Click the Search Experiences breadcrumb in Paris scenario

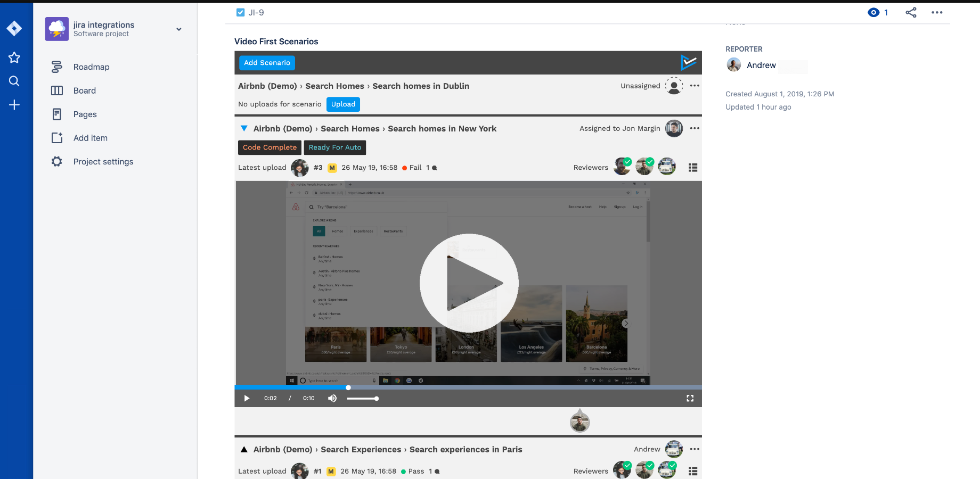[361, 450]
